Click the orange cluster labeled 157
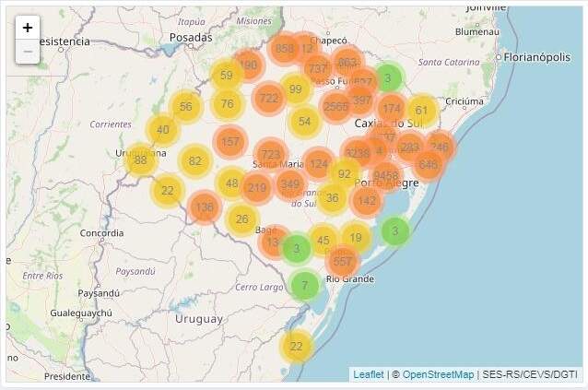Viewport: 588px width, 390px height. (230, 142)
